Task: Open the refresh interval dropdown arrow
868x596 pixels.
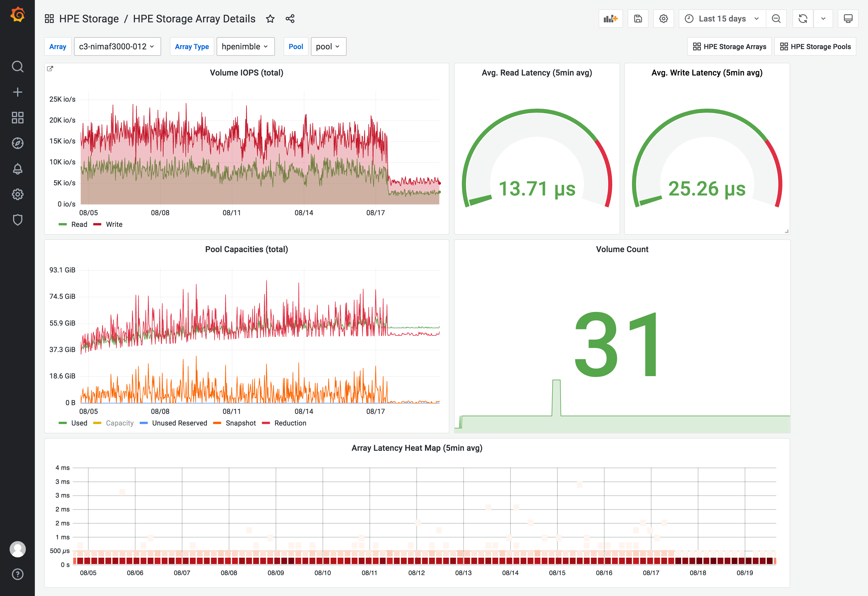Action: coord(823,19)
